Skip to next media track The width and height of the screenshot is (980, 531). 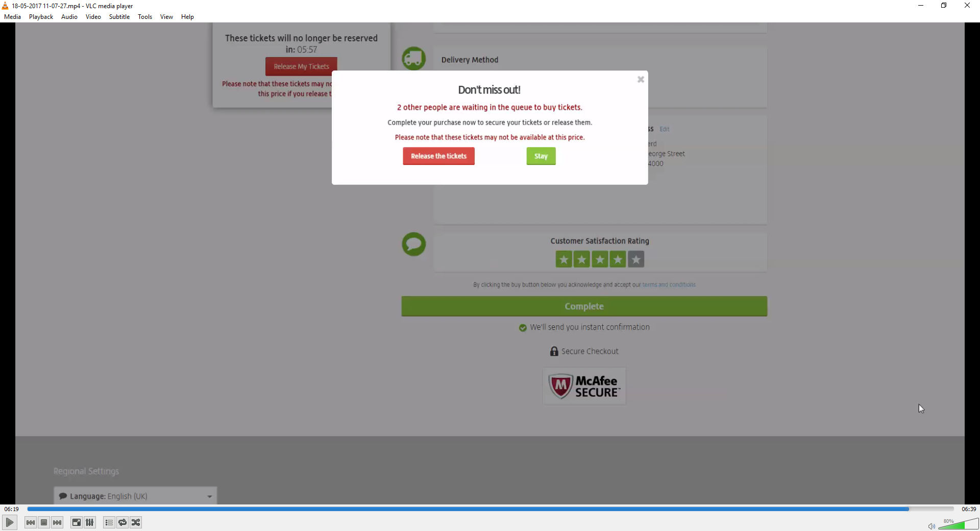[x=57, y=522]
